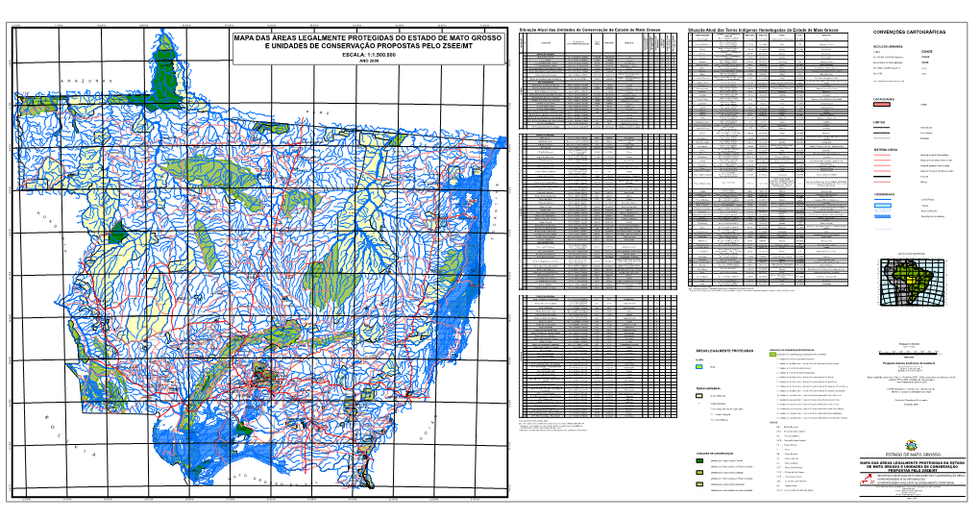Image resolution: width=980 pixels, height=519 pixels.
Task: Click the dark green Unidades de Conservação swatch
Action: [698, 461]
